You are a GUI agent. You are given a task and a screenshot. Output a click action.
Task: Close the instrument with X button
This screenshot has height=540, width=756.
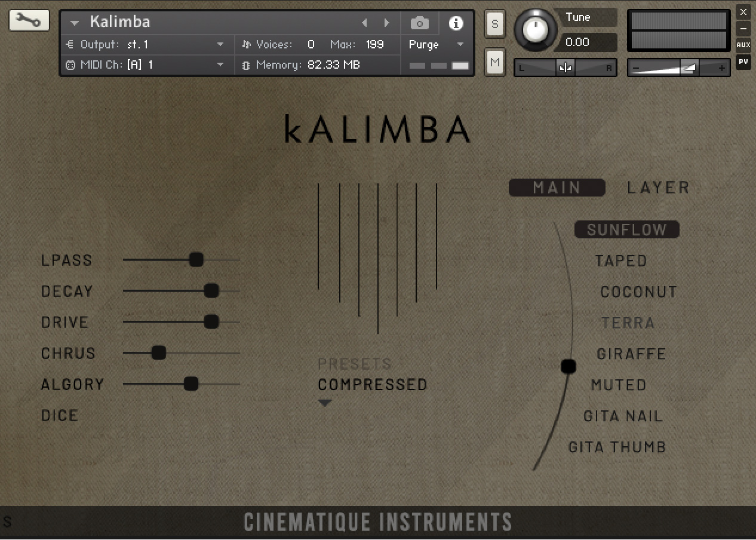tap(743, 12)
